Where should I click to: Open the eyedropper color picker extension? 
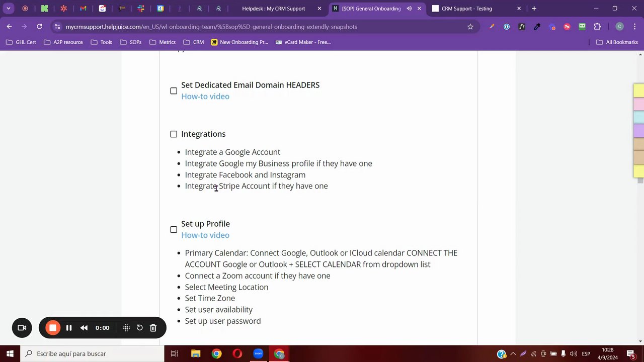pos(537,27)
